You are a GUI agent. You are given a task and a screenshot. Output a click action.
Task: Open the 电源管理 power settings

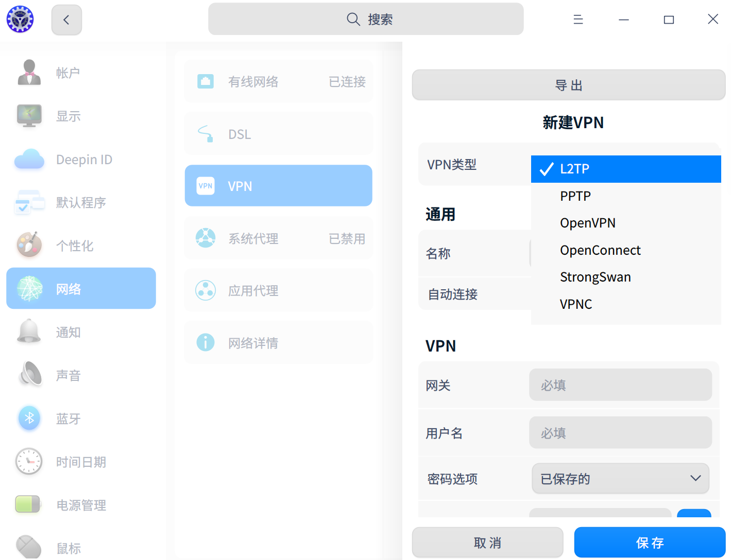pos(81,505)
